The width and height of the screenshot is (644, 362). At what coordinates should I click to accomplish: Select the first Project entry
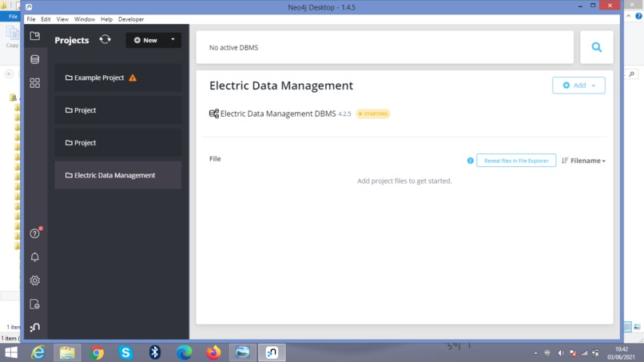(118, 110)
